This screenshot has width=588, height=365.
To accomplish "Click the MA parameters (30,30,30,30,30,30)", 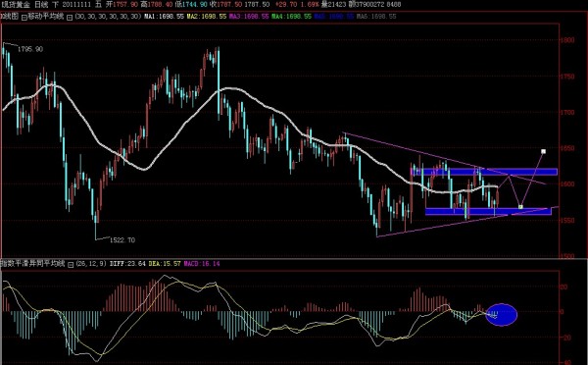I will 108,17.
